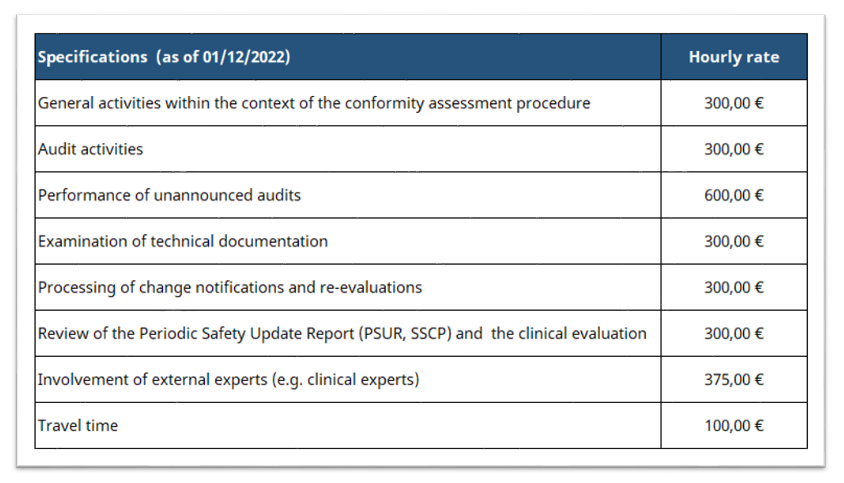This screenshot has width=844, height=483.
Task: Click the General activities 300,00 € rate
Action: (733, 103)
